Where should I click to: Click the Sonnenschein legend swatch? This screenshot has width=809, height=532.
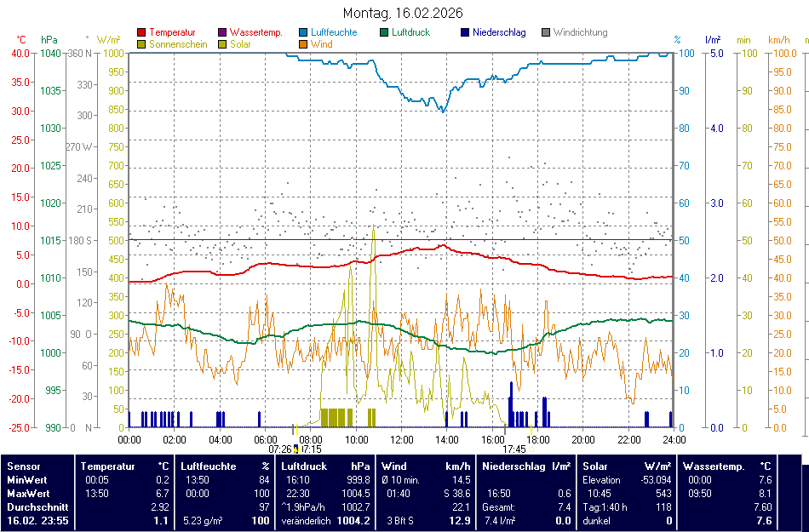click(141, 44)
